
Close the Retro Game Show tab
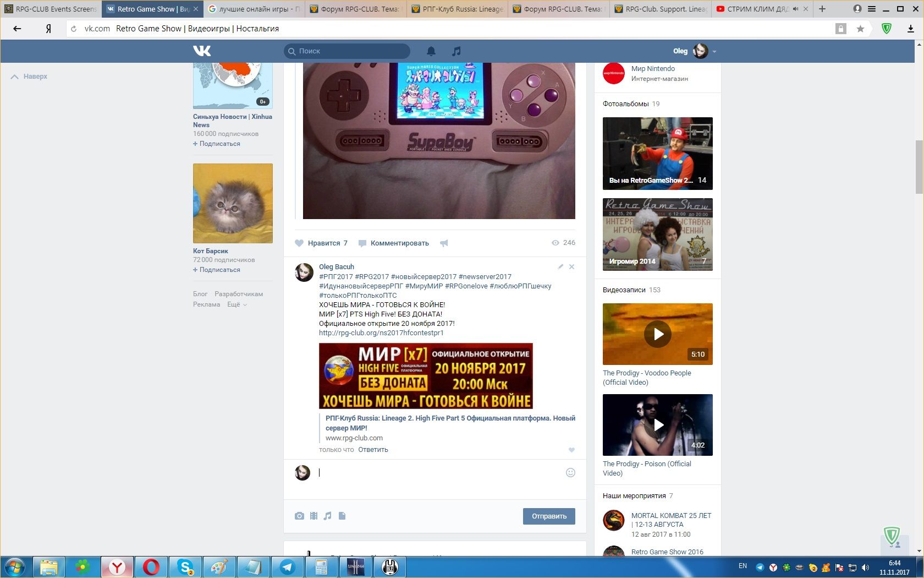coord(196,9)
